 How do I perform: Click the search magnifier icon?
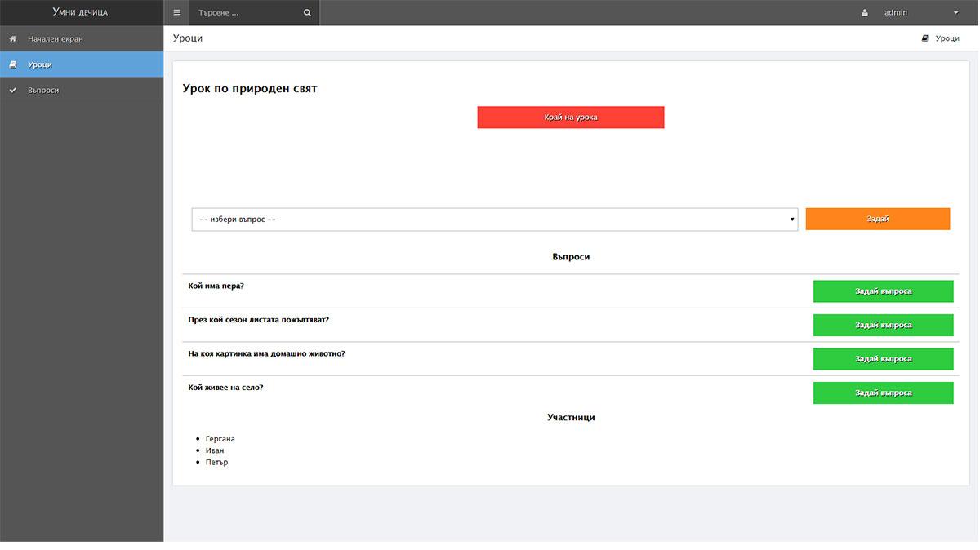click(307, 13)
